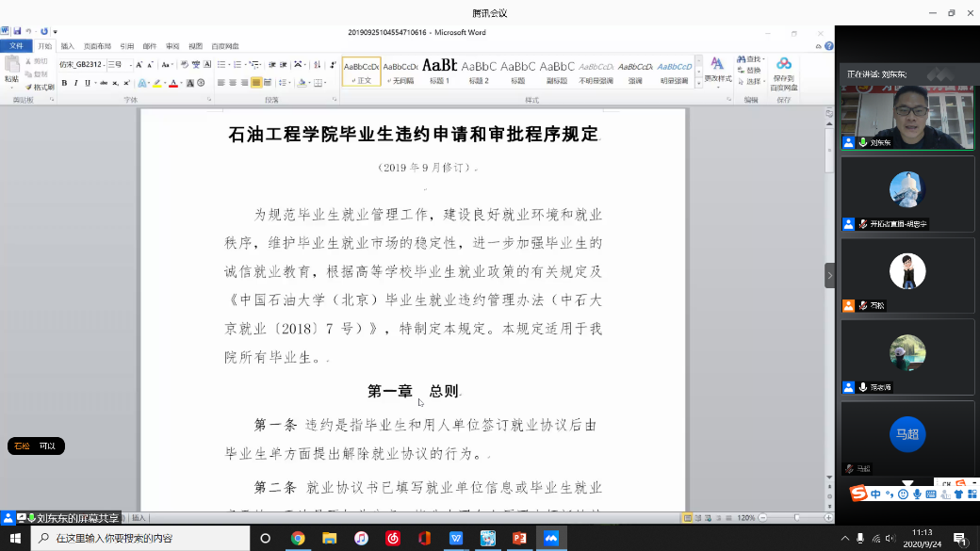
Task: Apply center paragraph alignment
Action: (233, 83)
